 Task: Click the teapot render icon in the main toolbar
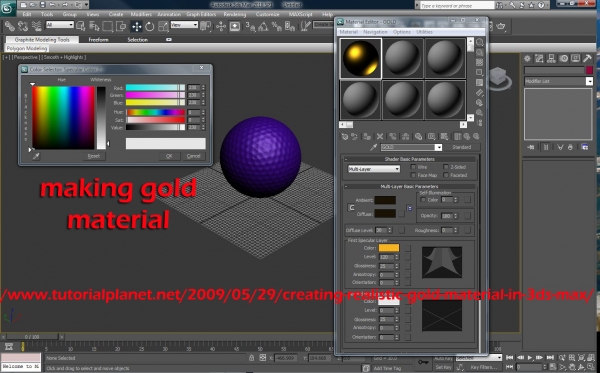coord(501,26)
